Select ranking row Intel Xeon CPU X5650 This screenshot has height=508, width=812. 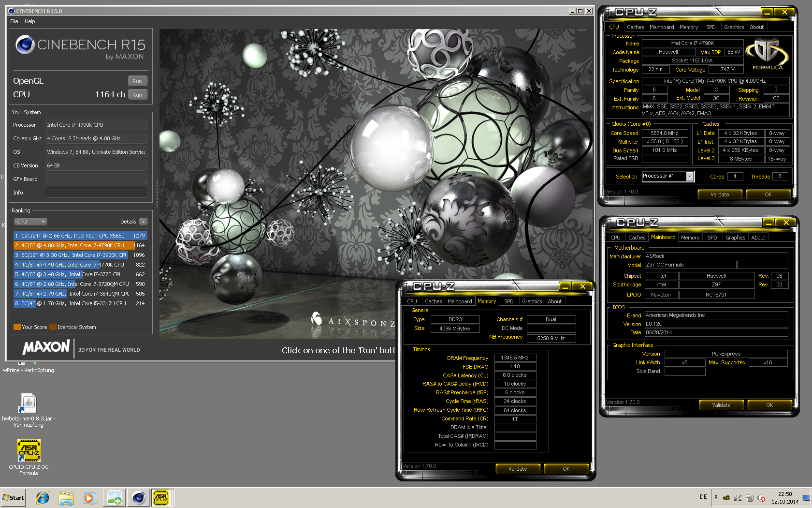coord(80,236)
